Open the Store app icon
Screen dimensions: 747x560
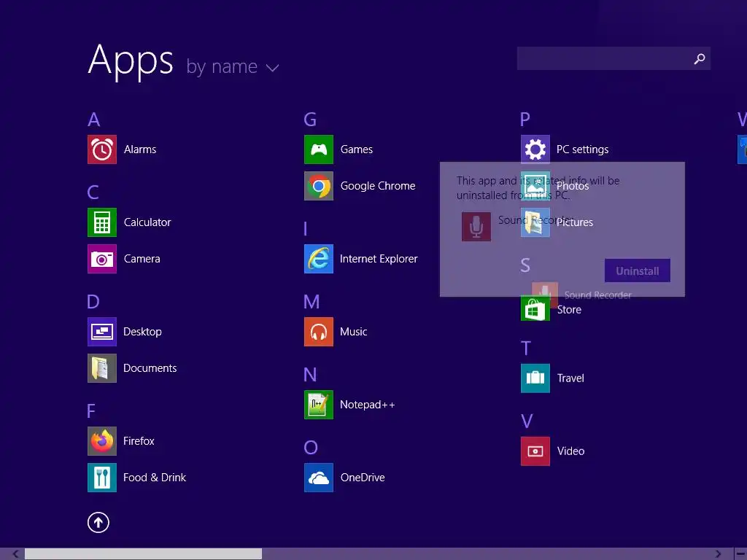point(535,309)
